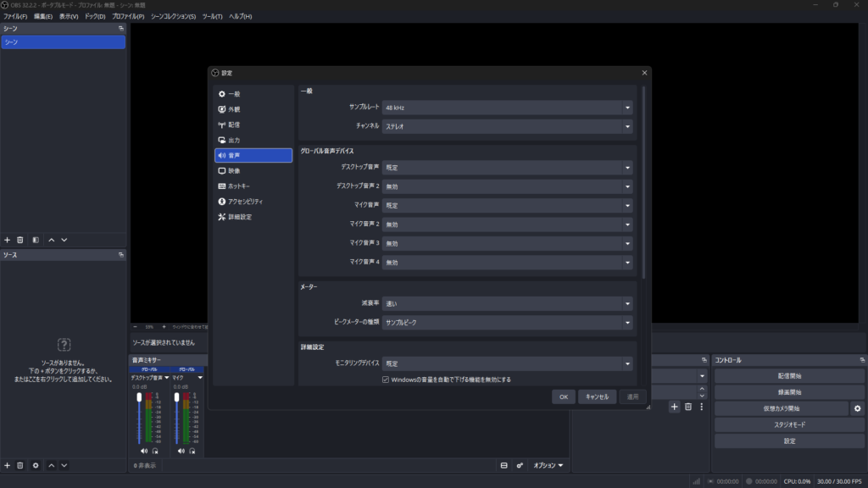Open 一般 settings category in sidebar

tap(253, 94)
